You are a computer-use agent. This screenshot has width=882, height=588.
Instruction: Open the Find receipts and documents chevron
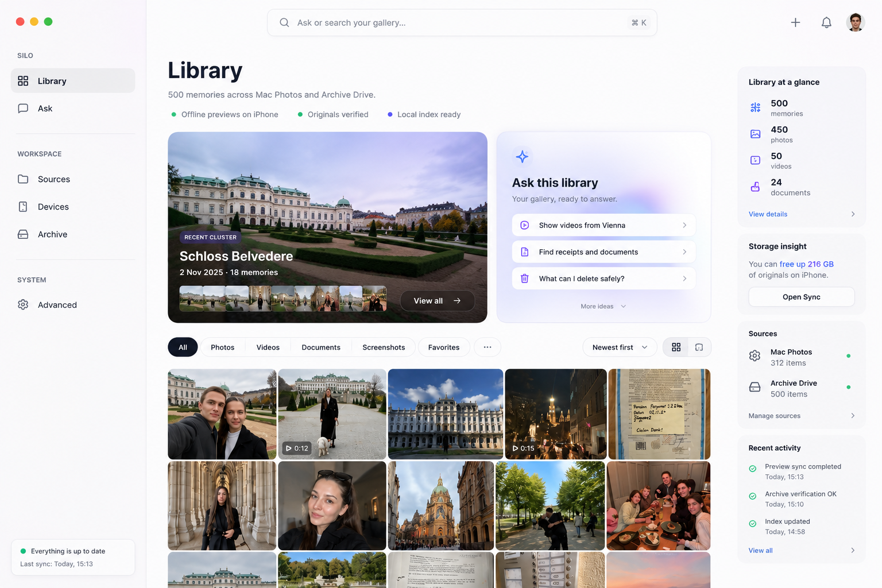pyautogui.click(x=684, y=252)
